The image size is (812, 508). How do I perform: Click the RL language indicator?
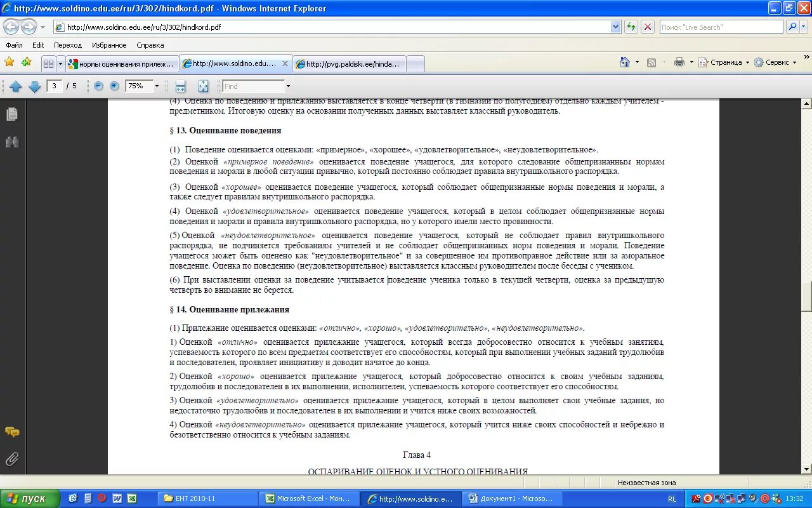(x=672, y=499)
